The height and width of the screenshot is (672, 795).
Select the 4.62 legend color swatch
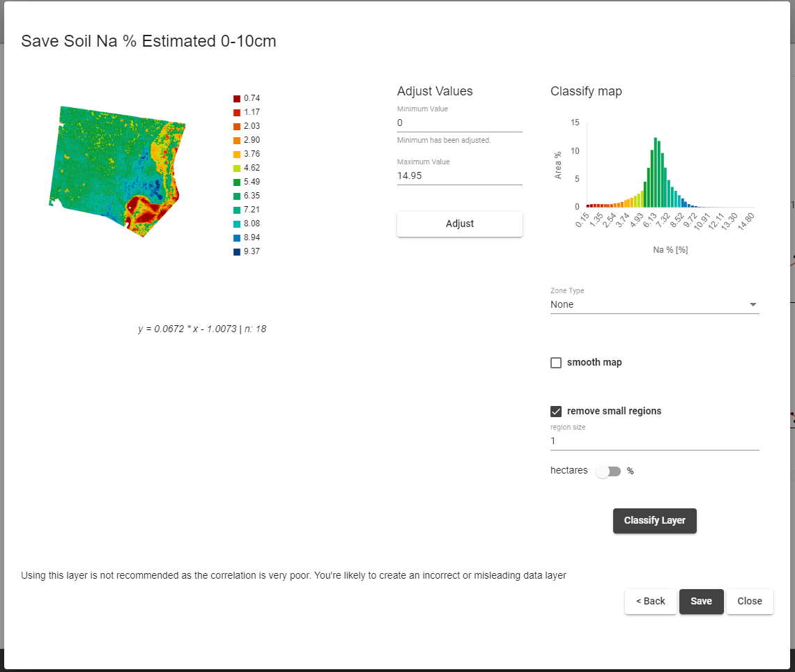click(x=237, y=169)
